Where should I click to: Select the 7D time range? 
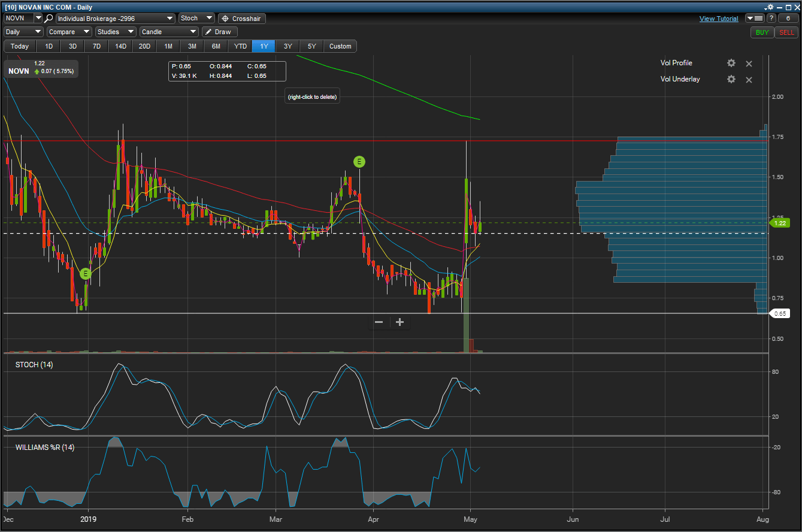(x=96, y=46)
